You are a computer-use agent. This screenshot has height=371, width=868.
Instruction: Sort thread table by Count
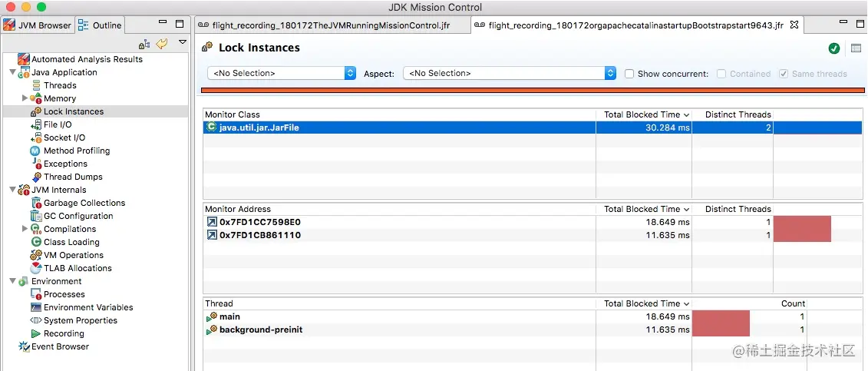tap(750, 304)
